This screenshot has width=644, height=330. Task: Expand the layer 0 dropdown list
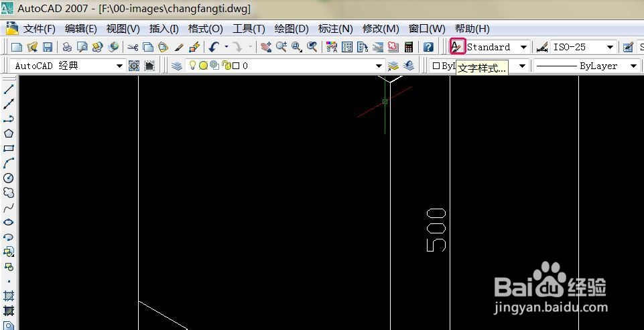click(379, 66)
